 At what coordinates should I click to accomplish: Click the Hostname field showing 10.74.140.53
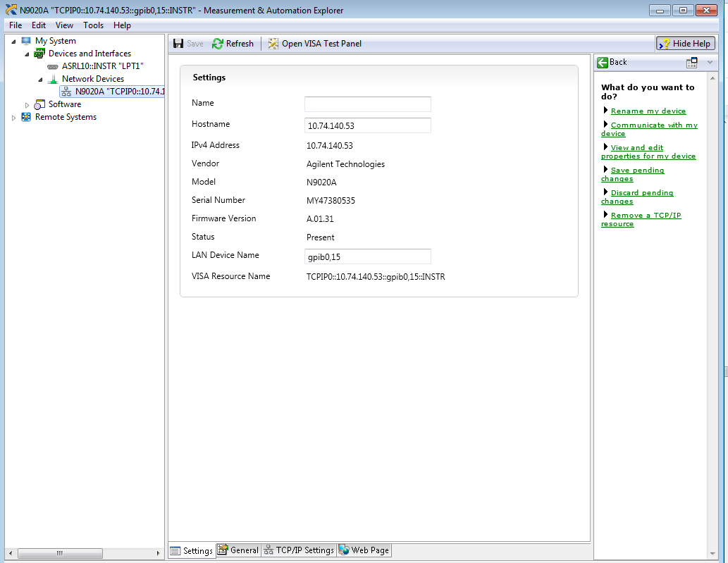coord(368,125)
